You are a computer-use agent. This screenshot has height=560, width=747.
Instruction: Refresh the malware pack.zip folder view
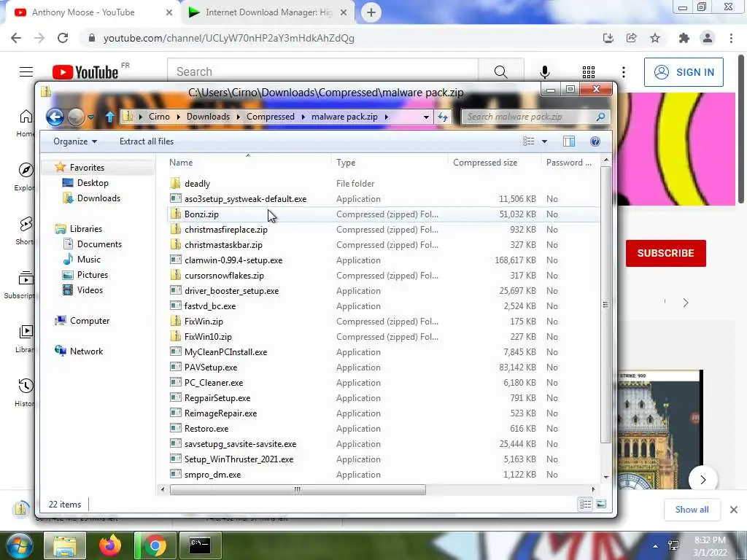click(443, 117)
